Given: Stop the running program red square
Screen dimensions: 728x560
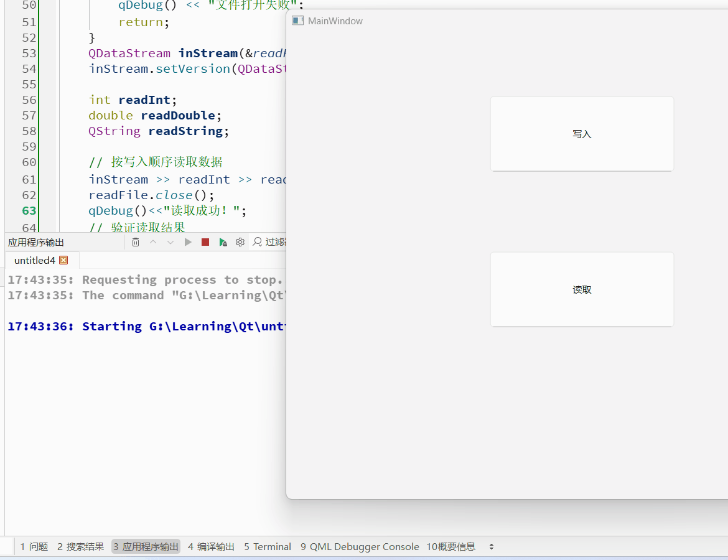Looking at the screenshot, I should click(205, 242).
